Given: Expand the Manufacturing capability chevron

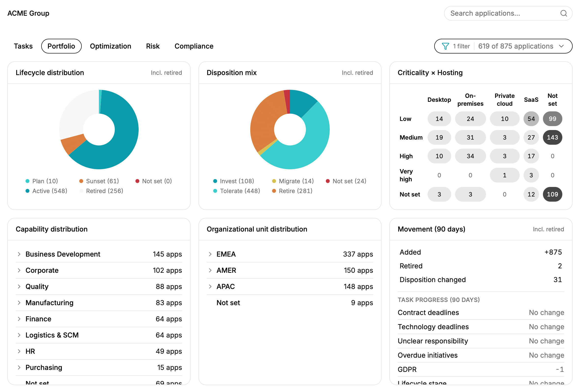Looking at the screenshot, I should (19, 303).
